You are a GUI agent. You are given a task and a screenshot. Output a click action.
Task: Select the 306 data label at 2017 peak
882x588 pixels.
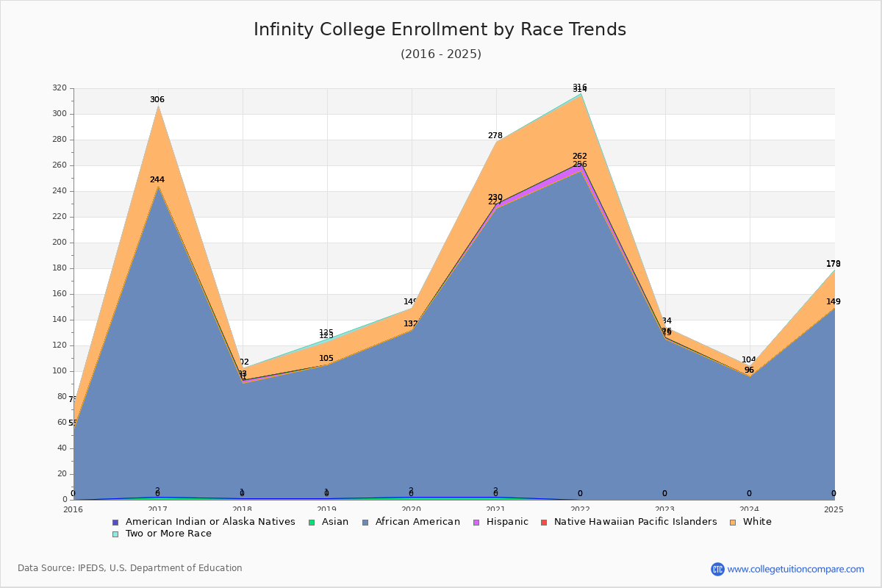tap(157, 100)
